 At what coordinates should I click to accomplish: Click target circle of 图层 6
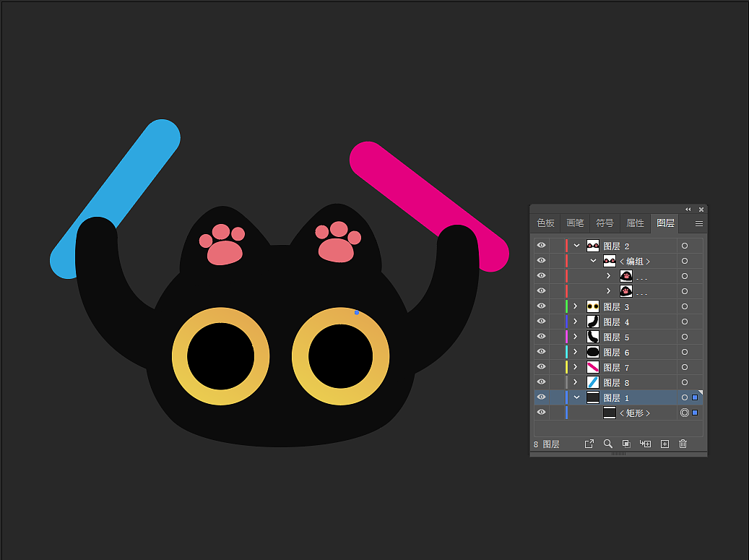click(685, 352)
